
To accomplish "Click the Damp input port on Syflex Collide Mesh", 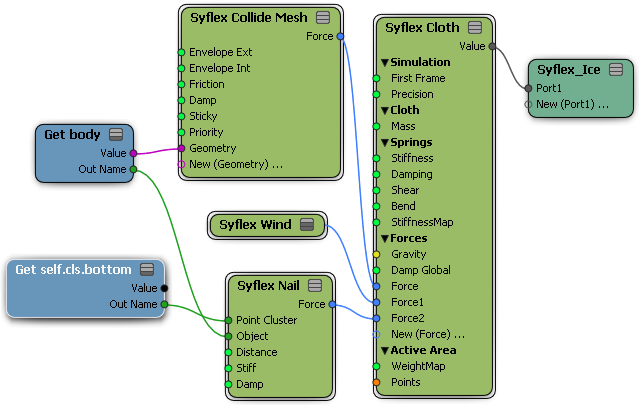I will pyautogui.click(x=182, y=100).
